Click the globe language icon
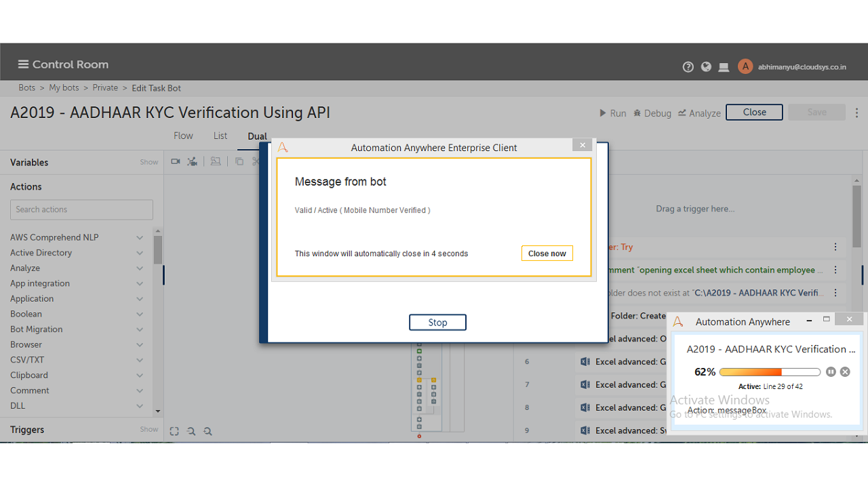Image resolution: width=868 pixels, height=488 pixels. (x=706, y=66)
